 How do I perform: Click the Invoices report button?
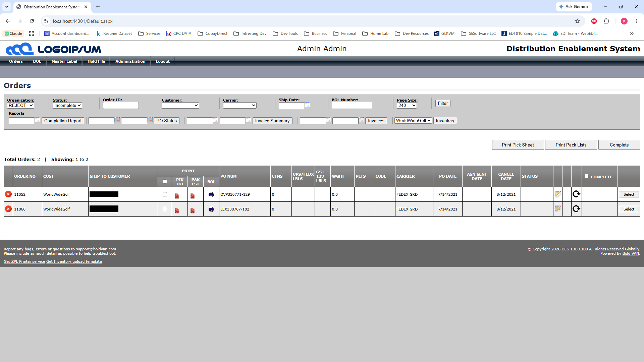pyautogui.click(x=376, y=121)
